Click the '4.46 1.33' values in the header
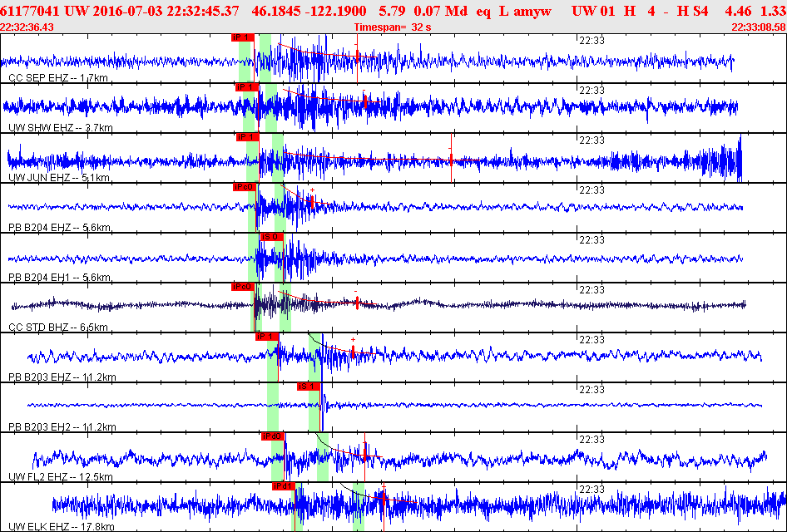Screen dimensions: 787x532 coord(755,11)
